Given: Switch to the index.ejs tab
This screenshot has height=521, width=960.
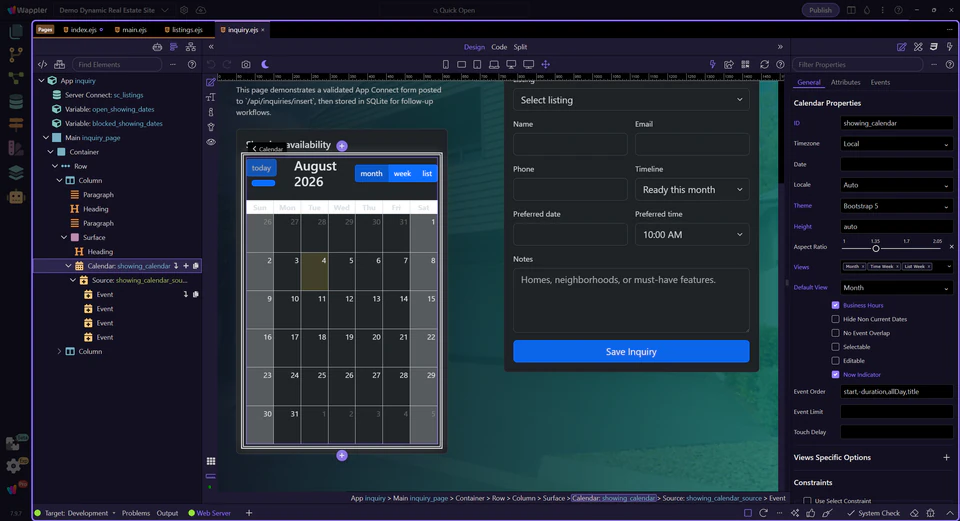Looking at the screenshot, I should 83,29.
